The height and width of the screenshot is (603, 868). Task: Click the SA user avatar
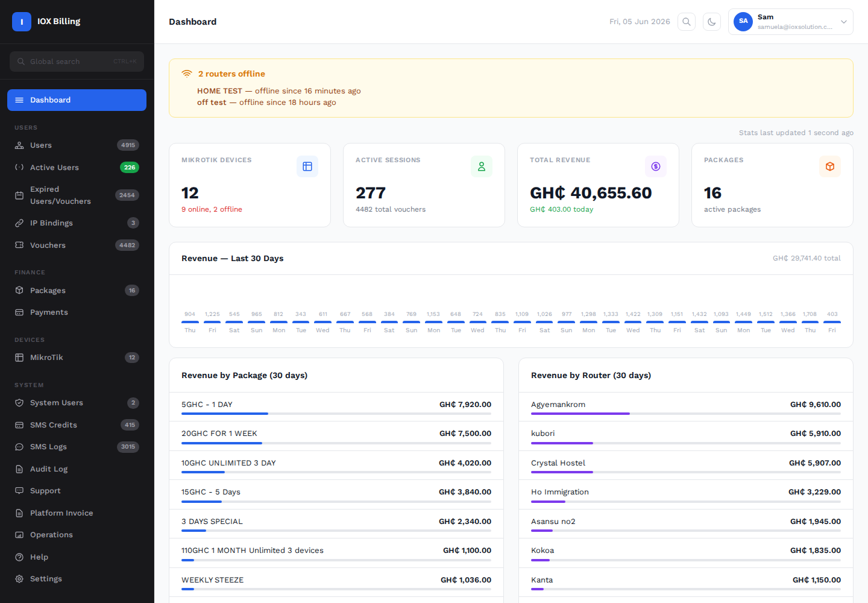click(743, 22)
